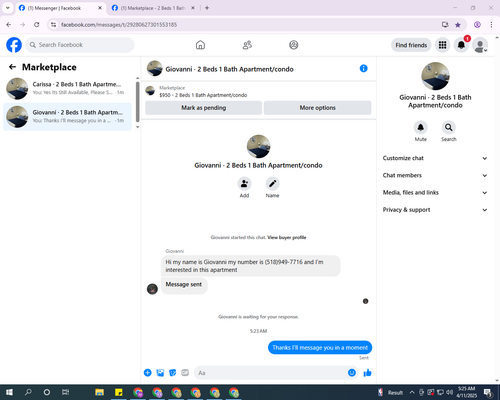Open the Groups icon in top navigation

pos(294,45)
